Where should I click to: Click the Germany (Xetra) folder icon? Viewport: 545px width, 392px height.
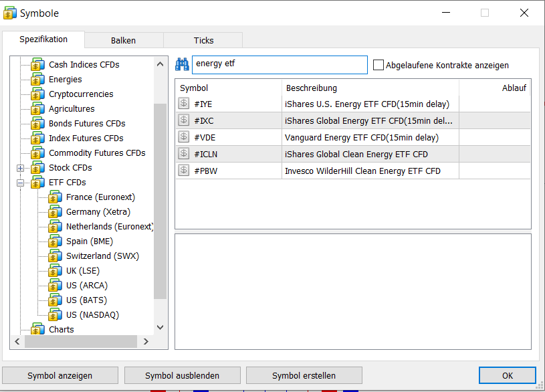tap(55, 212)
